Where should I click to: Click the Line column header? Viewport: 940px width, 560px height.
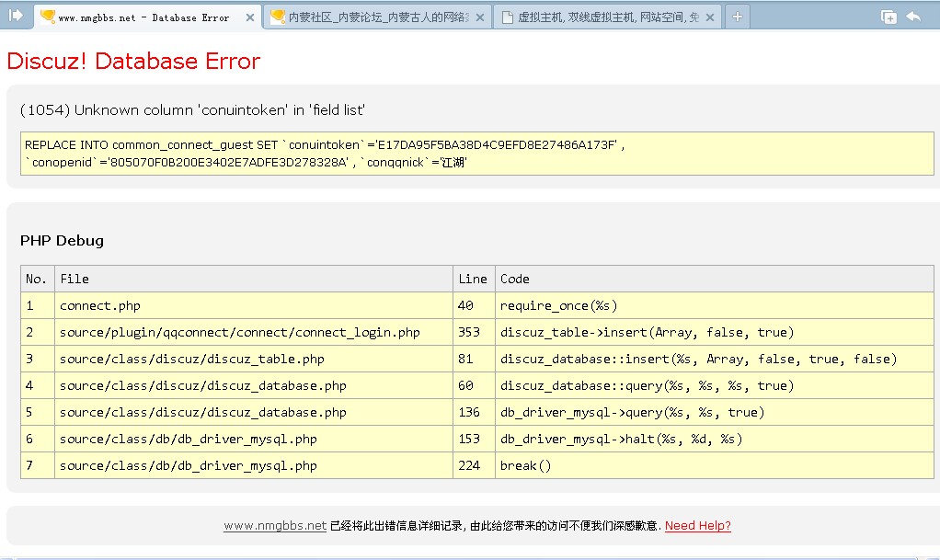pyautogui.click(x=475, y=279)
